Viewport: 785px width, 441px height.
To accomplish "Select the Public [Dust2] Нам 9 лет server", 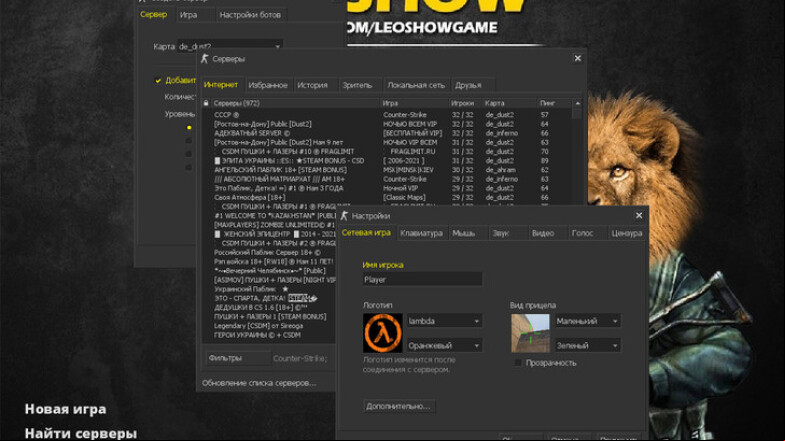I will pyautogui.click(x=385, y=142).
